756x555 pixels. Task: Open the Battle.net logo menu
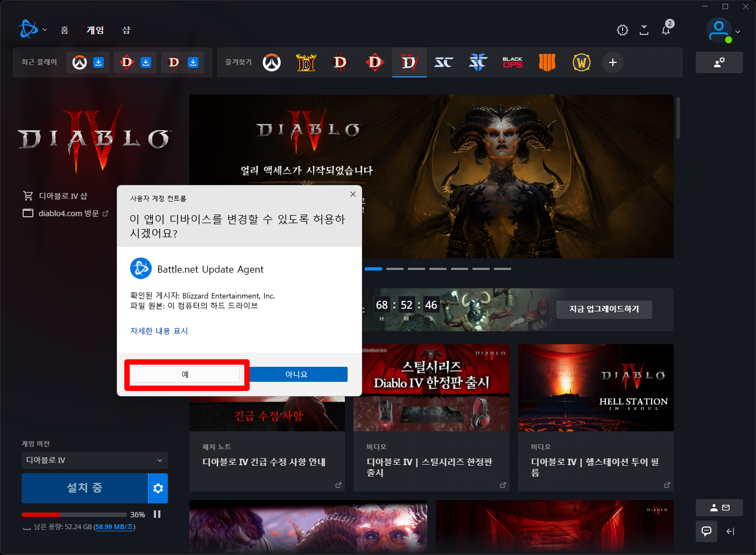pyautogui.click(x=28, y=30)
